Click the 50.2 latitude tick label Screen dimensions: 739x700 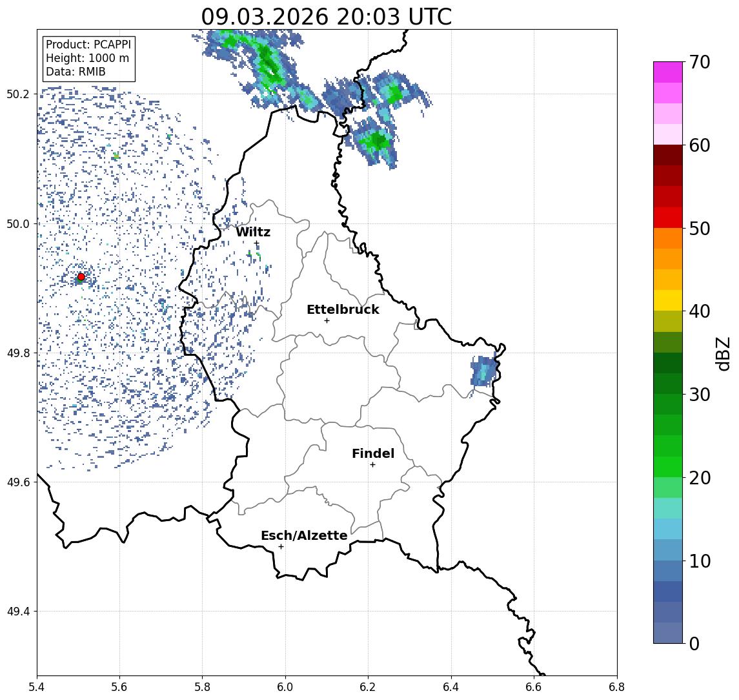(x=17, y=94)
